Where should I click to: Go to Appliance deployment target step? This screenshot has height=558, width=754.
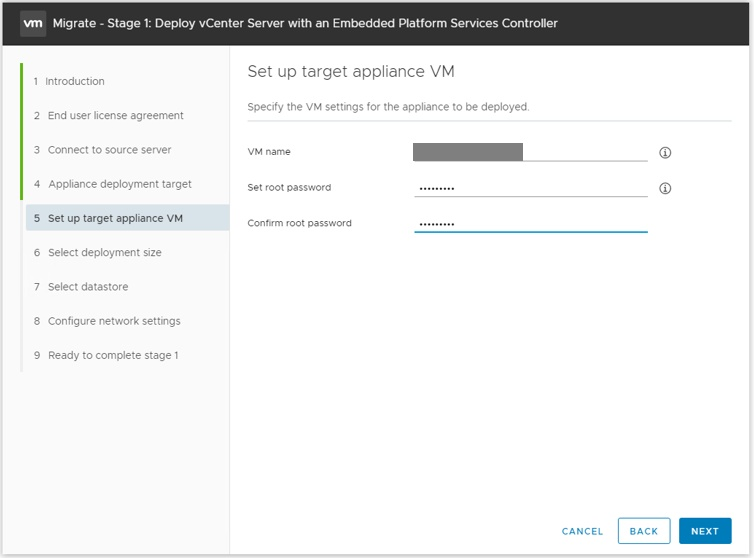(x=113, y=184)
